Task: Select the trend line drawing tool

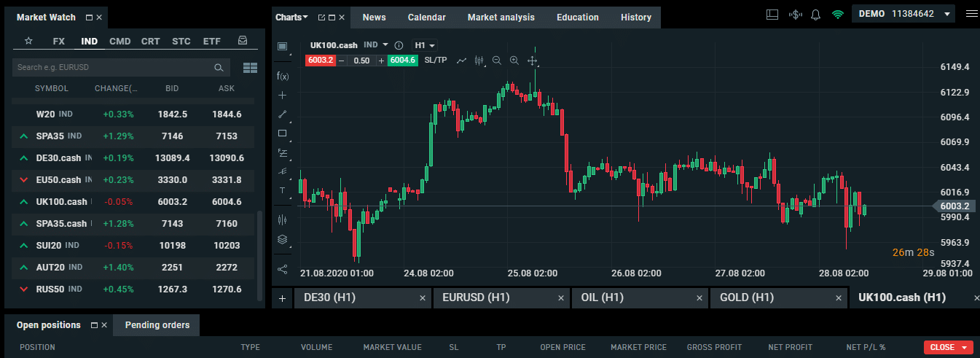Action: coord(283,114)
